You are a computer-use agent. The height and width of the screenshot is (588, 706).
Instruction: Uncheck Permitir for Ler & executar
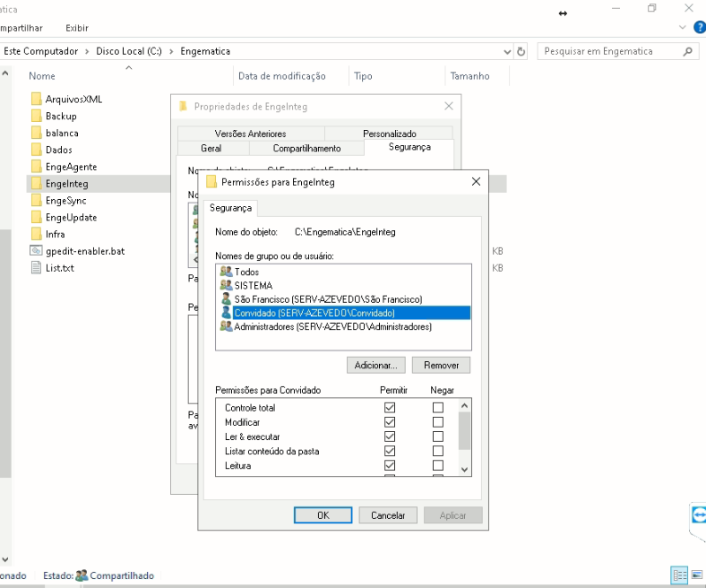(390, 437)
